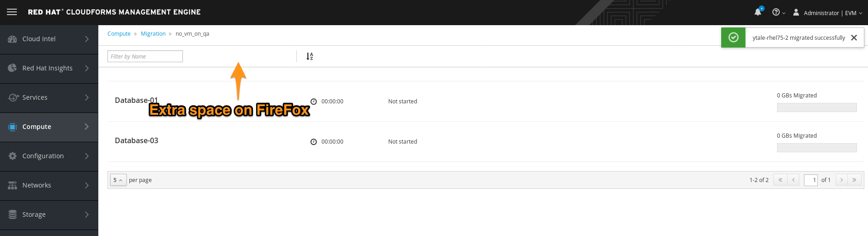Focus the current page number field
The image size is (868, 236).
(x=811, y=180)
